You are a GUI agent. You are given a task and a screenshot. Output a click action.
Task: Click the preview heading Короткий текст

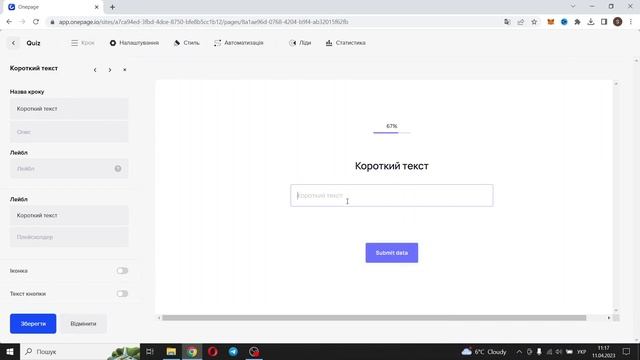click(391, 166)
